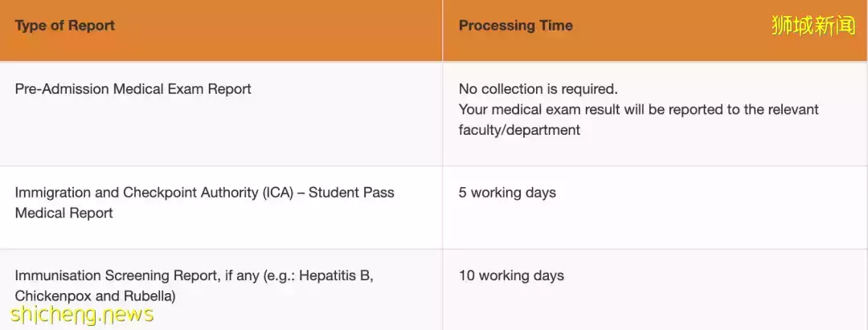Screen dimensions: 868x330
Task: Select the "10 working days" cell
Action: 511,275
